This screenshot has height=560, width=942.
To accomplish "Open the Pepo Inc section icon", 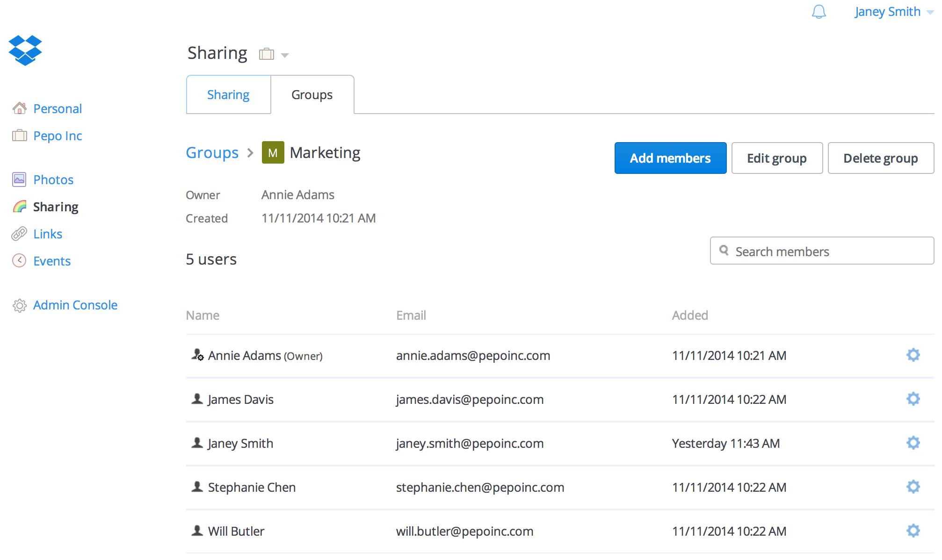I will pyautogui.click(x=19, y=136).
